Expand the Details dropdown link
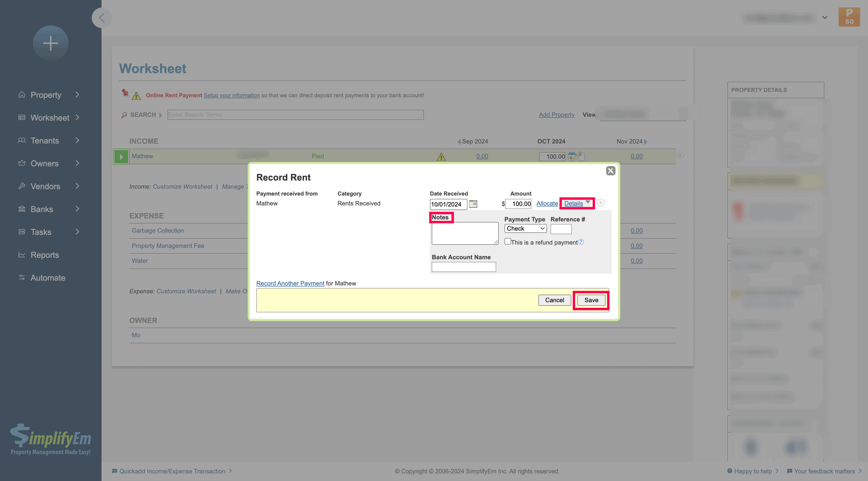This screenshot has width=868, height=481. coord(577,203)
